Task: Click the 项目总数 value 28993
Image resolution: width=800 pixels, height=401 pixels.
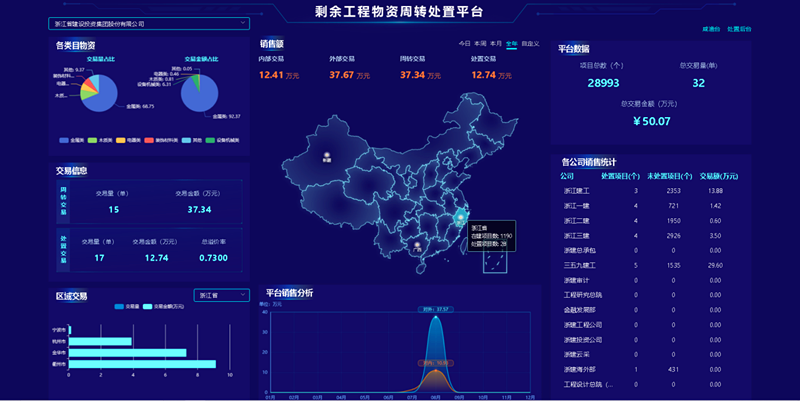Action: tap(603, 83)
